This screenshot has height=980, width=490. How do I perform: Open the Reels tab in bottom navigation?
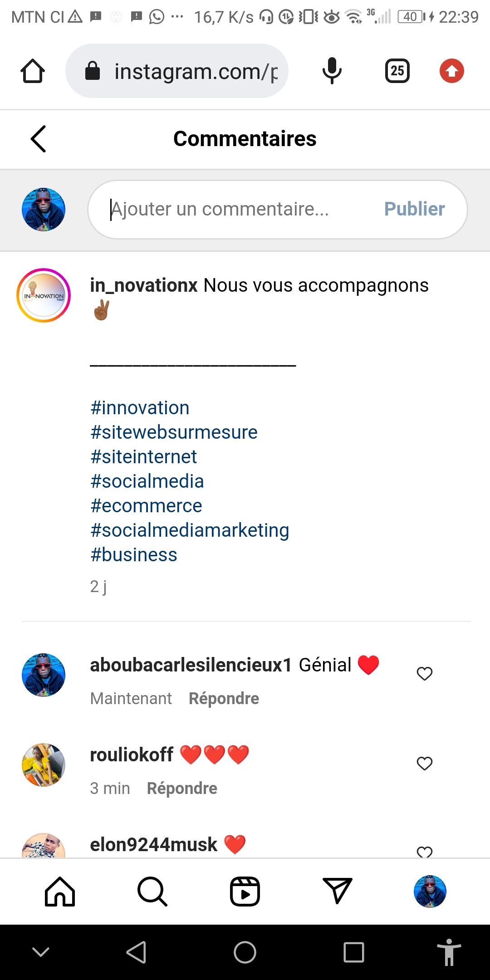[x=245, y=892]
